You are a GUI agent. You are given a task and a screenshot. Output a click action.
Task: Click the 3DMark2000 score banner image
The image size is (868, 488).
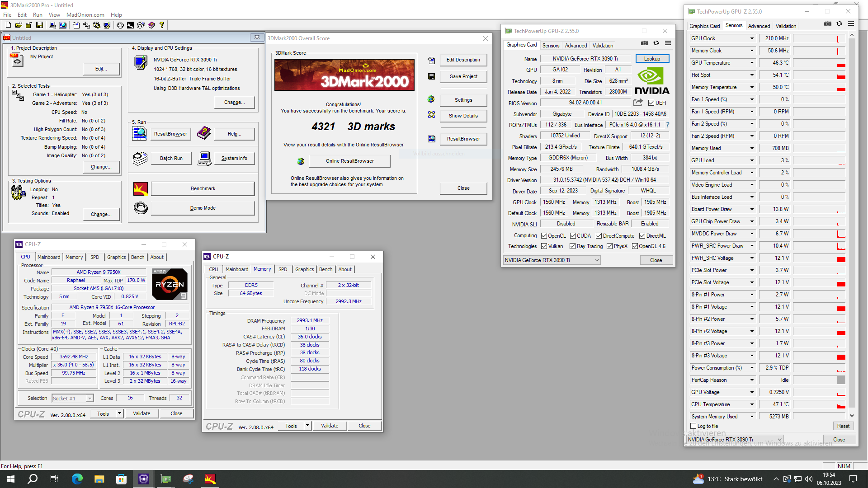click(344, 75)
